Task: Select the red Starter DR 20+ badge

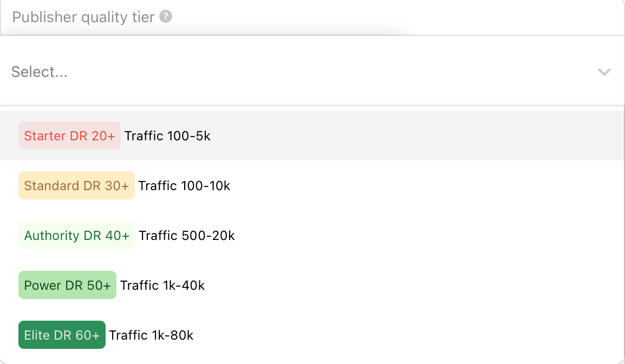Action: click(x=69, y=136)
